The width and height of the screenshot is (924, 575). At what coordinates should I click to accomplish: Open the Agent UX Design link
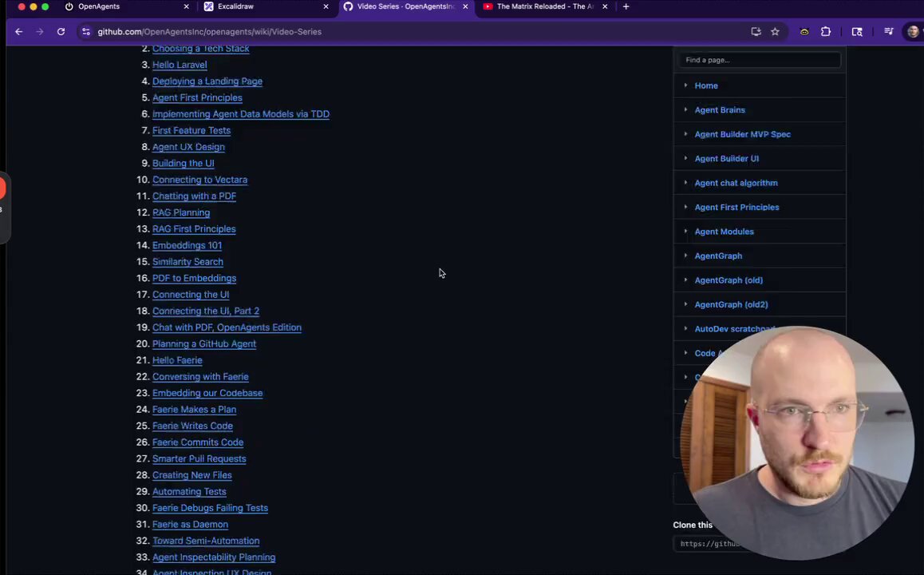[188, 147]
